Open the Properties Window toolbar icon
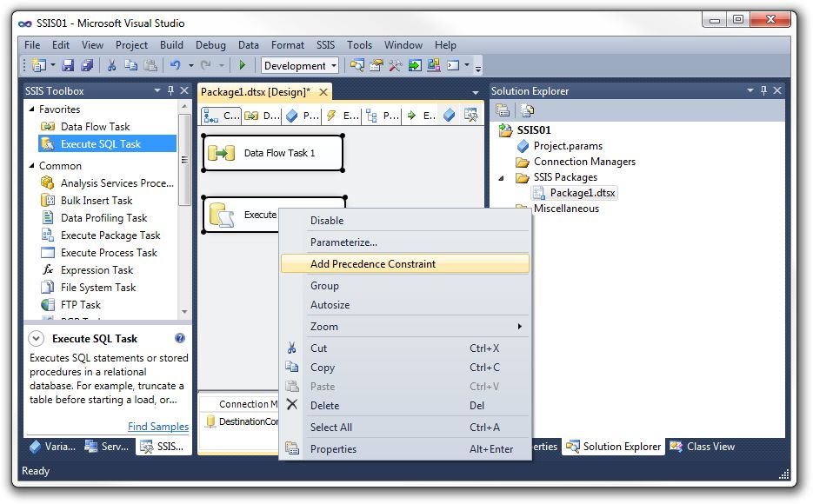Screen dimensions: 813x504 point(377,65)
